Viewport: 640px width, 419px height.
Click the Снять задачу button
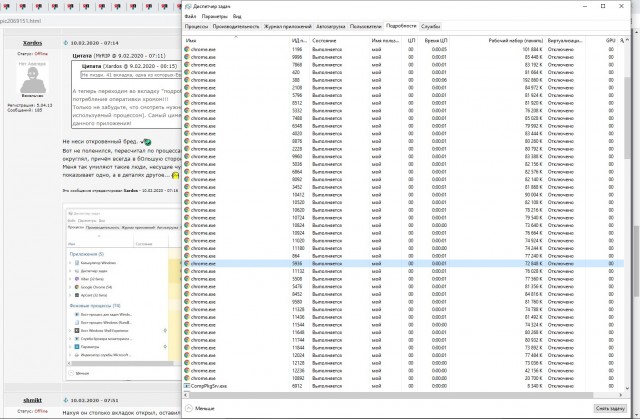point(611,408)
